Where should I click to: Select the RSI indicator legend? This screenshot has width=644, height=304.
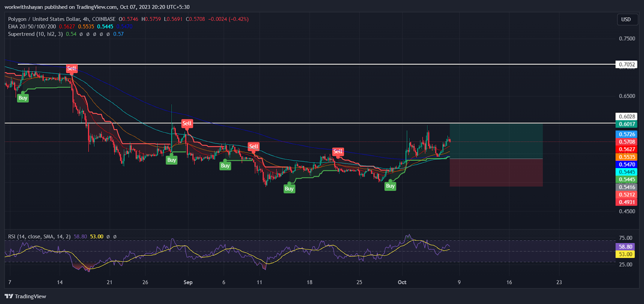(x=39, y=236)
